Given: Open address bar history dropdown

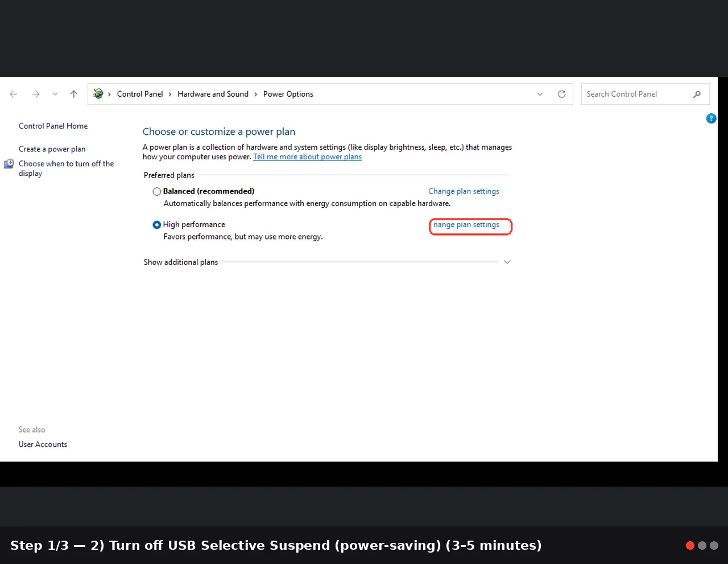Looking at the screenshot, I should (x=540, y=94).
